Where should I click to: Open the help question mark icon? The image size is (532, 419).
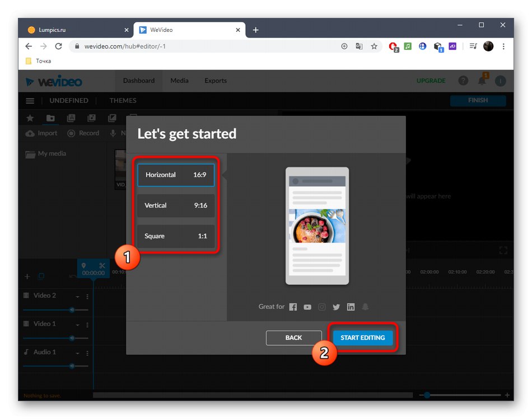coord(463,81)
